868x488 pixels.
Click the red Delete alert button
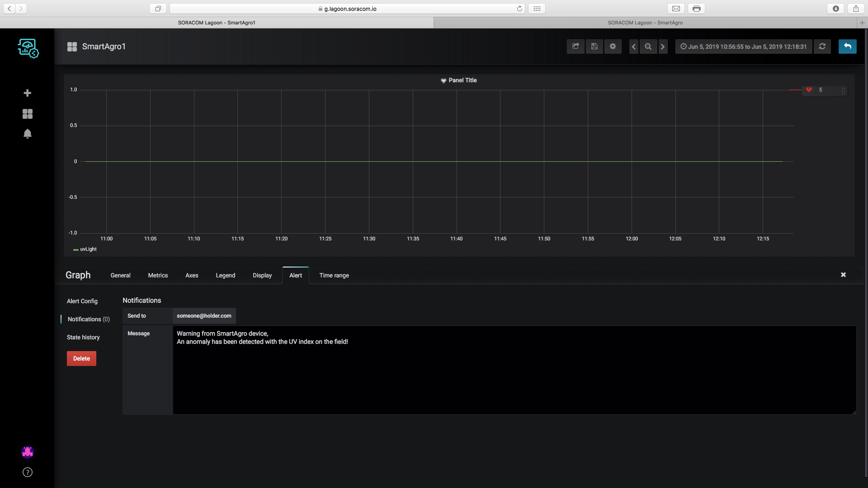[x=81, y=358]
